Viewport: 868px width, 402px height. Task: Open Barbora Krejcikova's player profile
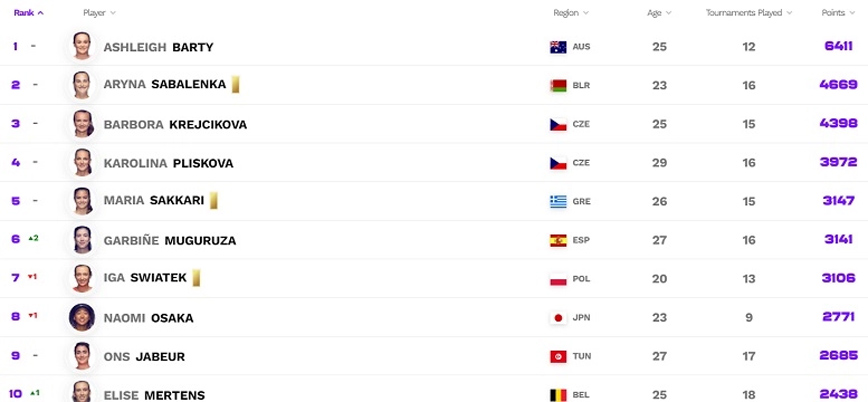click(175, 124)
